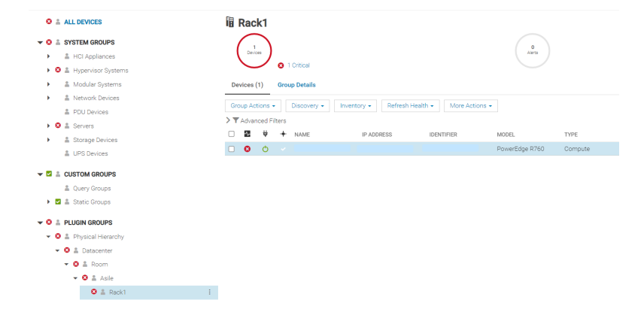Expand the Storage Devices group
The height and width of the screenshot is (315, 644).
48,139
